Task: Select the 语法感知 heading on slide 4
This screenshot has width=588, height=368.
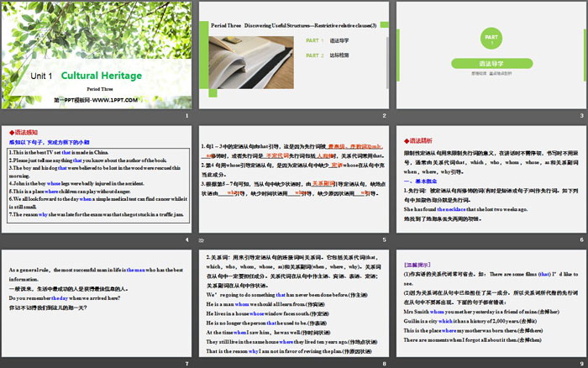Action: pyautogui.click(x=24, y=132)
